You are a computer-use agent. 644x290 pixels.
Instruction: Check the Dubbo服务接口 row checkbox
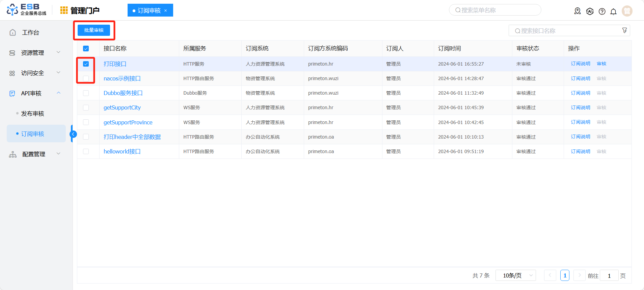(86, 93)
